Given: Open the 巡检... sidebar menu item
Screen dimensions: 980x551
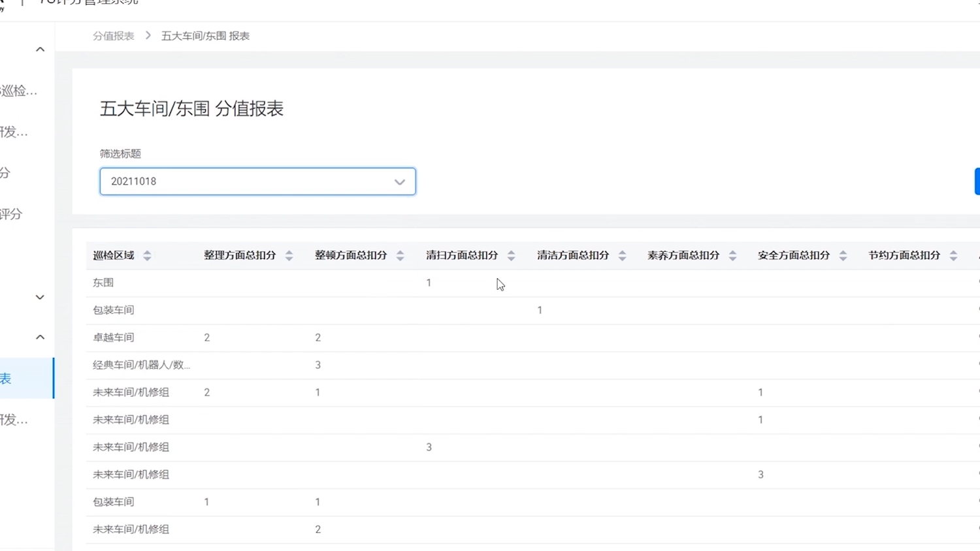Looking at the screenshot, I should coord(18,91).
